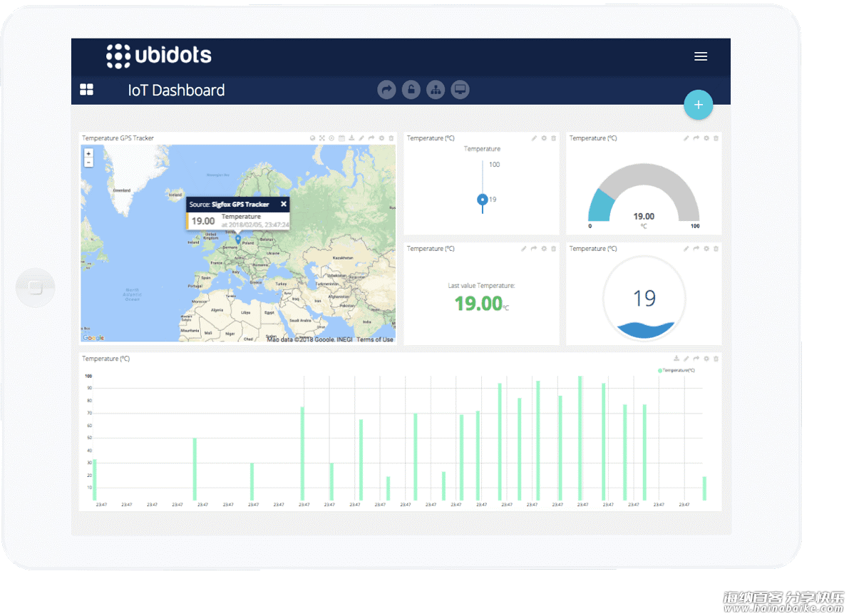The height and width of the screenshot is (616, 849).
Task: Click the expand-fullscreen icon on GPS Tracker widget
Action: (x=321, y=138)
